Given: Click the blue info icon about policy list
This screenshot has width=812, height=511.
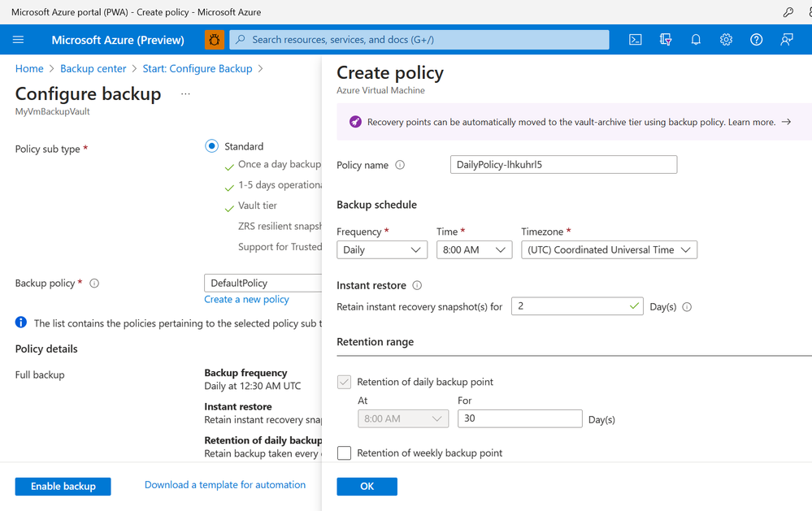Looking at the screenshot, I should point(20,323).
